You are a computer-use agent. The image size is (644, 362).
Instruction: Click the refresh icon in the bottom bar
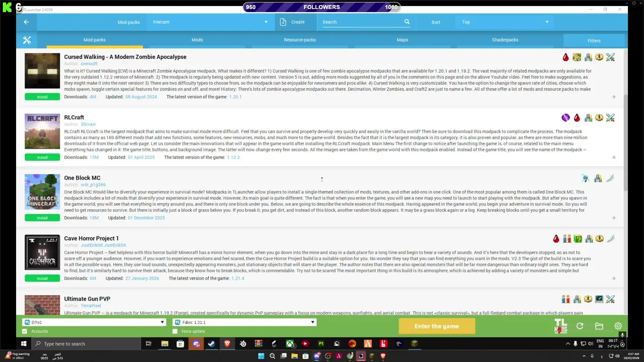click(x=580, y=326)
